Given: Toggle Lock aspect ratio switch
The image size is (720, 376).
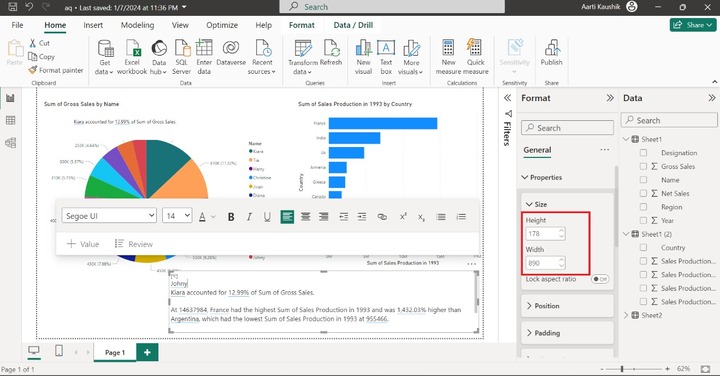Looking at the screenshot, I should coord(600,279).
